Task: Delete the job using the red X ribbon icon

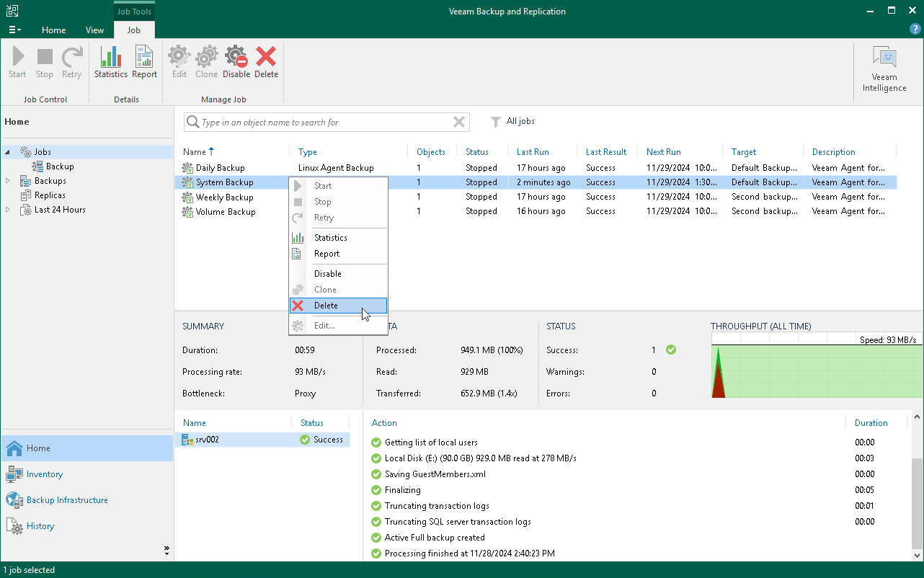Action: (266, 62)
